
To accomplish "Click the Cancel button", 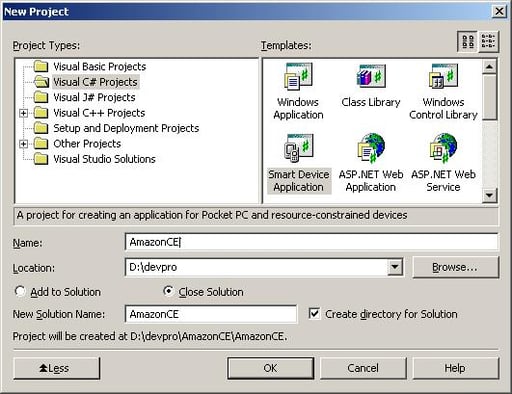I will (363, 368).
